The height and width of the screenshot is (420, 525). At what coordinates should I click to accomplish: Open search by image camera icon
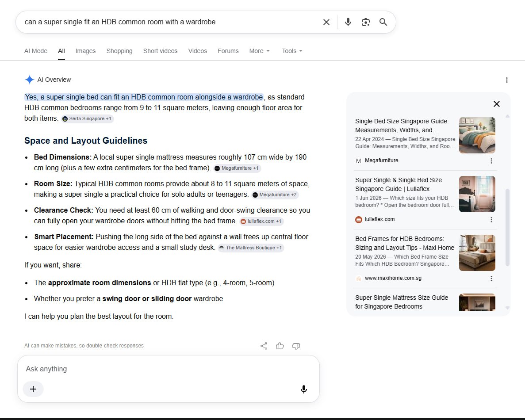click(x=366, y=22)
